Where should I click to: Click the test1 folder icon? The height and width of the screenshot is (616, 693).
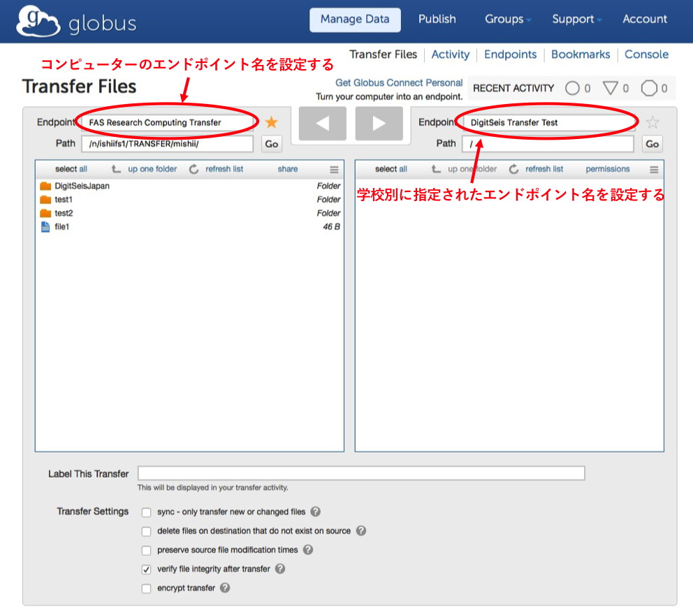(45, 200)
